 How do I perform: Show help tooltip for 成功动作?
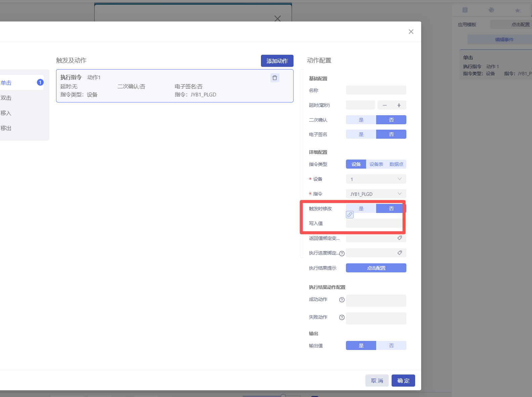(x=342, y=300)
